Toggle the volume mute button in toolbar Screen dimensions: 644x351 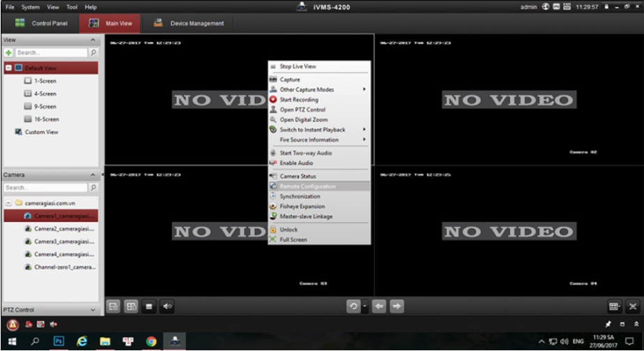[167, 306]
